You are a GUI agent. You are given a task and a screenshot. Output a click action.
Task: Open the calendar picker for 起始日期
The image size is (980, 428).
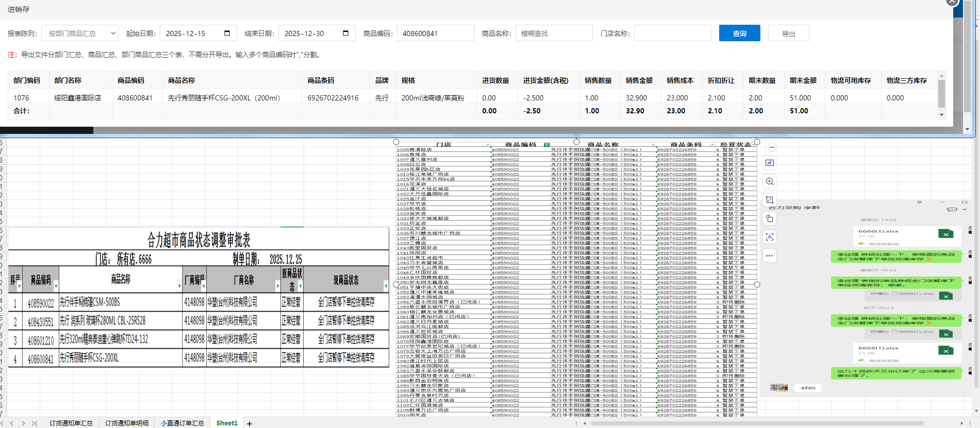tap(227, 33)
